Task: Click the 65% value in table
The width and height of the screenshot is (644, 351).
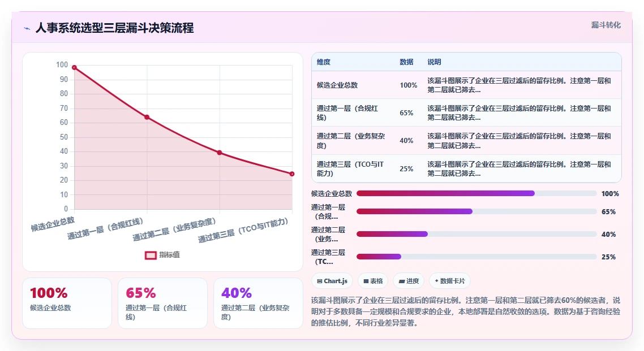Action: click(x=407, y=113)
